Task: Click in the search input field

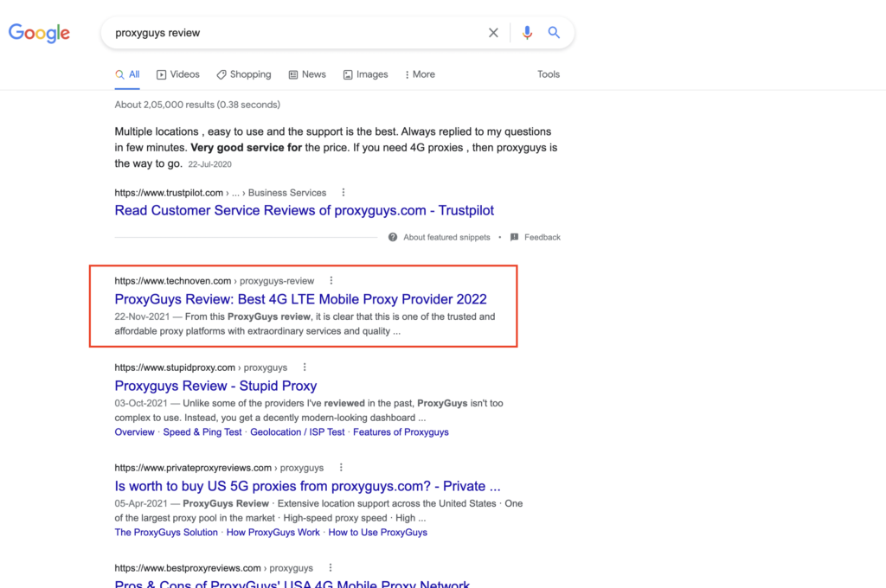Action: (x=294, y=33)
